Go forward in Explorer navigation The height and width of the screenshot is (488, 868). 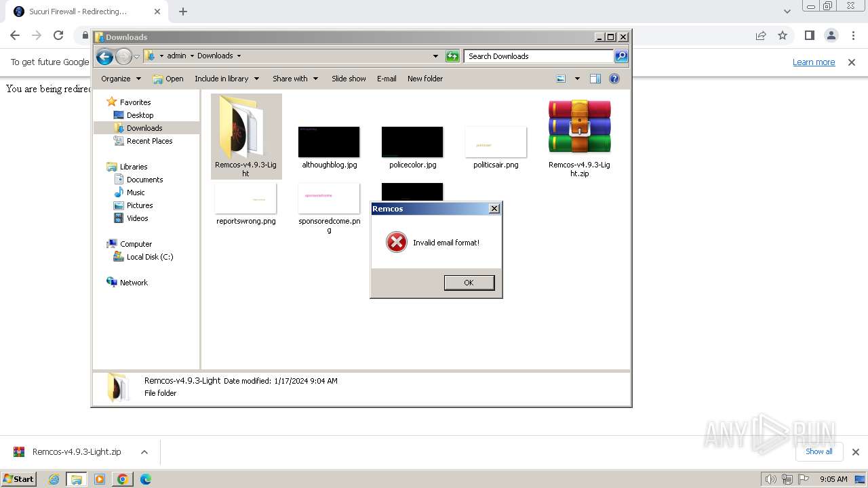[x=123, y=57]
